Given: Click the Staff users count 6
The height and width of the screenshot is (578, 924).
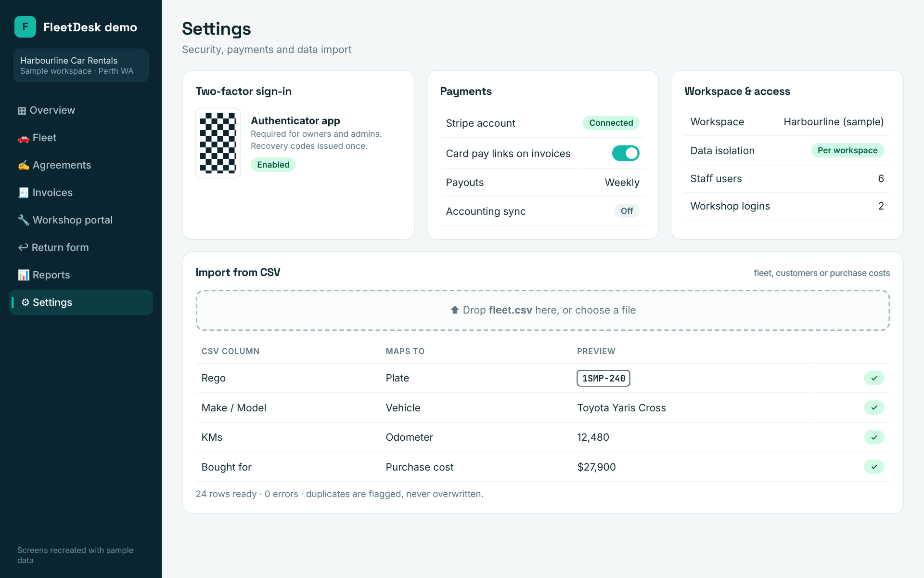Looking at the screenshot, I should coord(881,179).
